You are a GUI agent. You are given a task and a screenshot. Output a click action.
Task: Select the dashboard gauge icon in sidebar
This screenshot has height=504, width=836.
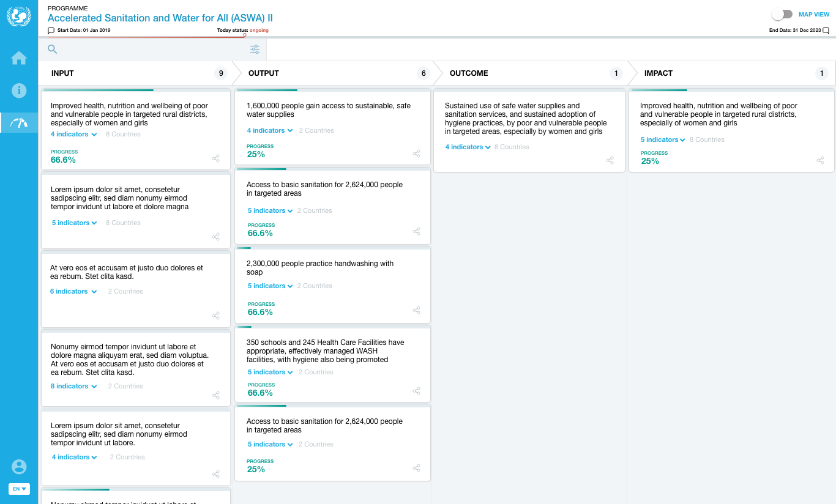click(19, 123)
